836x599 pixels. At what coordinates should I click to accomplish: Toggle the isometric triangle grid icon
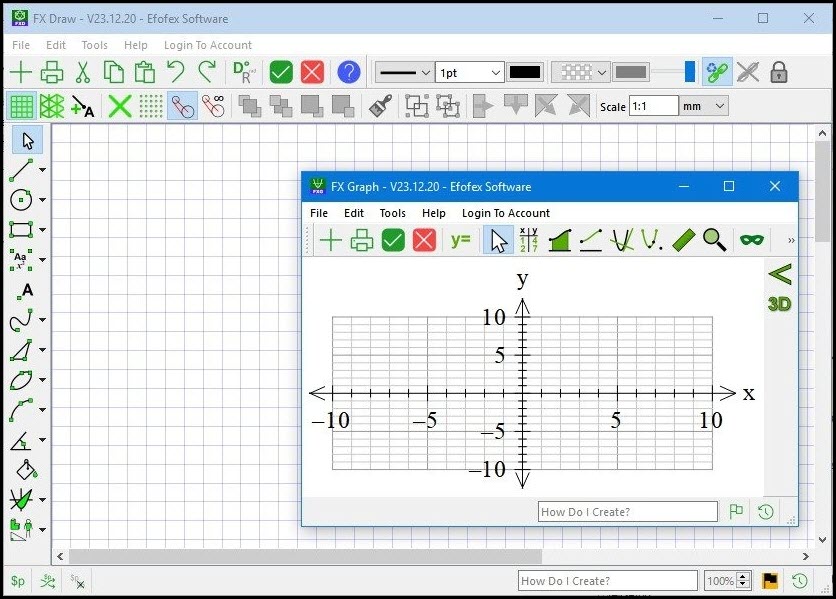[52, 106]
